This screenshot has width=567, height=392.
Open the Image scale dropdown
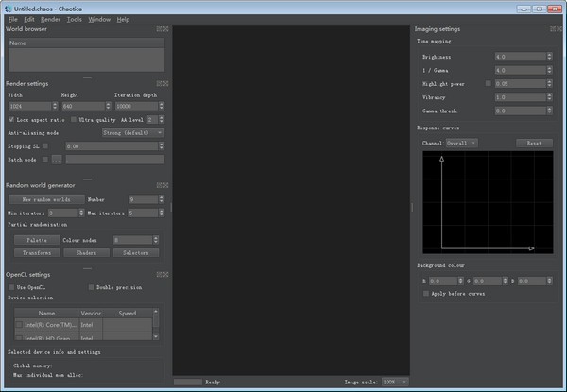point(393,382)
